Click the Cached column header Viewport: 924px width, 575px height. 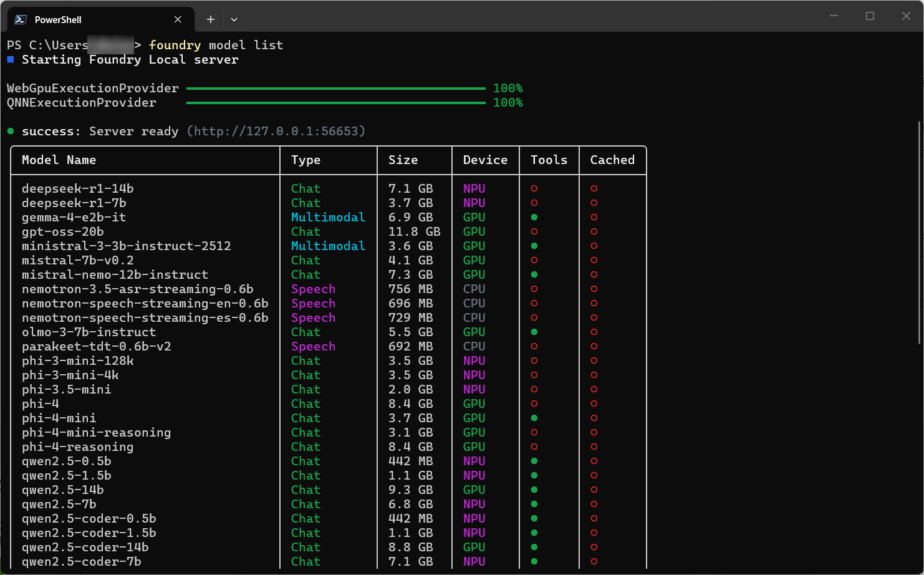point(612,160)
